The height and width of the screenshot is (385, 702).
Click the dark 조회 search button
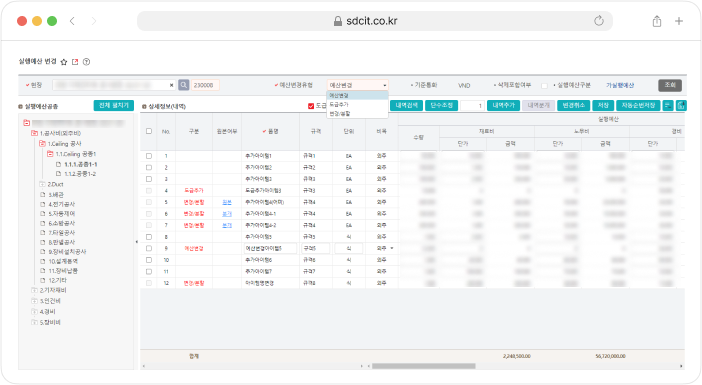670,85
